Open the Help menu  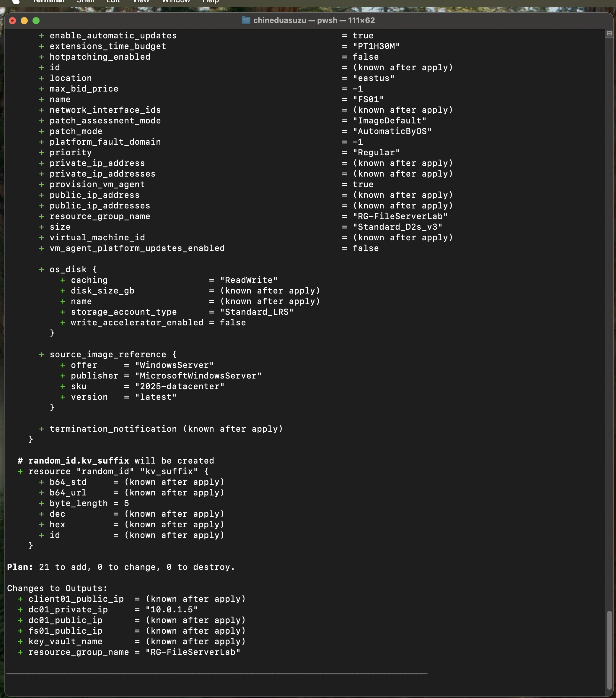tap(211, 1)
